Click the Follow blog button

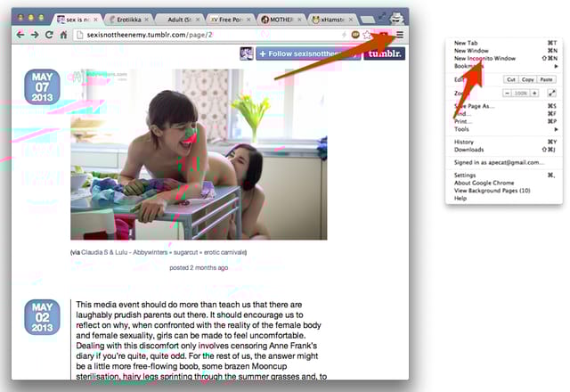click(x=308, y=53)
